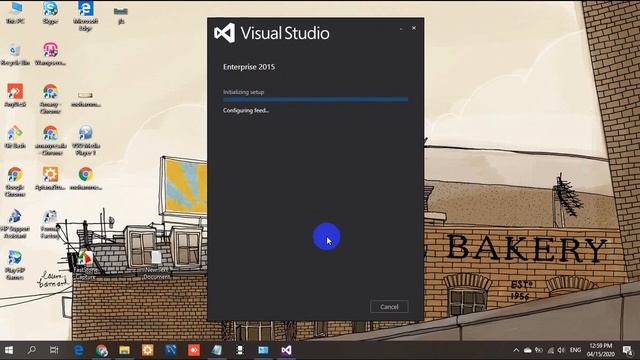
Task: Click the 'Enterprise 2015' edition text
Action: [249, 67]
